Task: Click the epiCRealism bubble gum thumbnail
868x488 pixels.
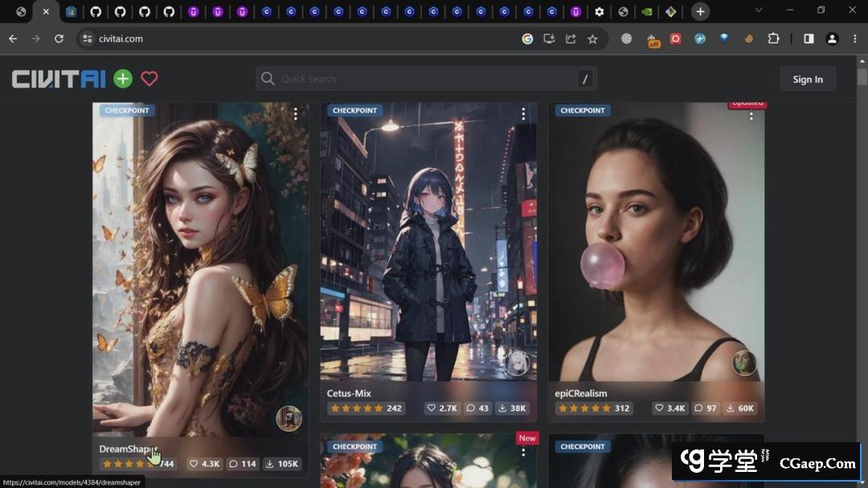Action: [x=656, y=241]
